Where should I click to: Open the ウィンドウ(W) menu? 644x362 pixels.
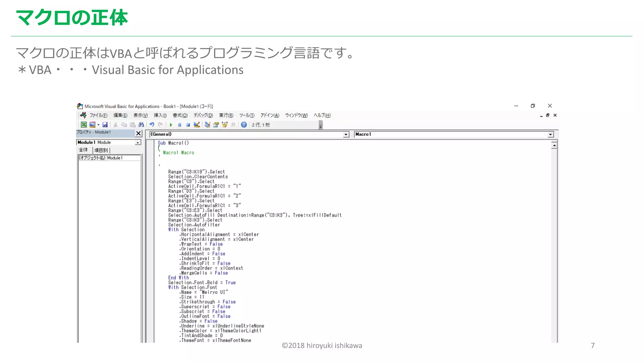[296, 115]
